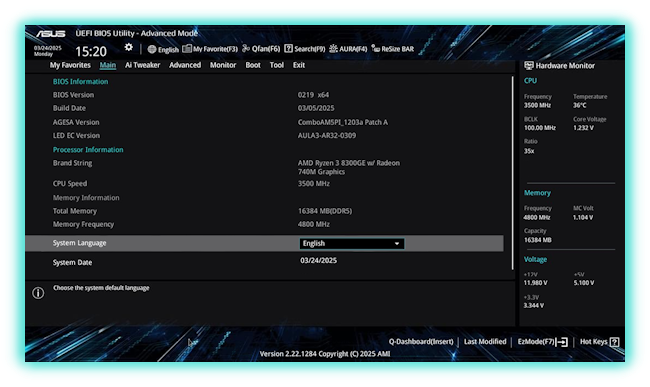Viewport: 650px width, 387px height.
Task: Click the vertical scrollbar of the main panel
Action: pyautogui.click(x=513, y=173)
